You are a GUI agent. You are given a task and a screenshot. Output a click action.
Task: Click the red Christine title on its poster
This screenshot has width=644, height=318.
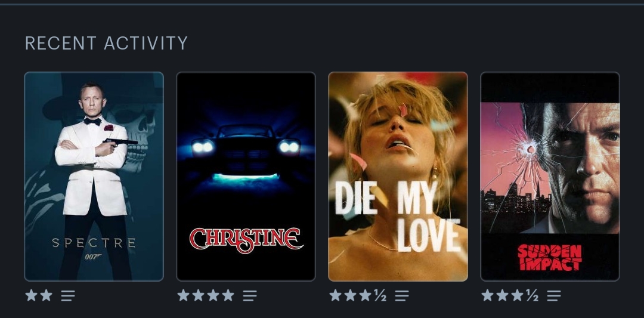point(246,240)
